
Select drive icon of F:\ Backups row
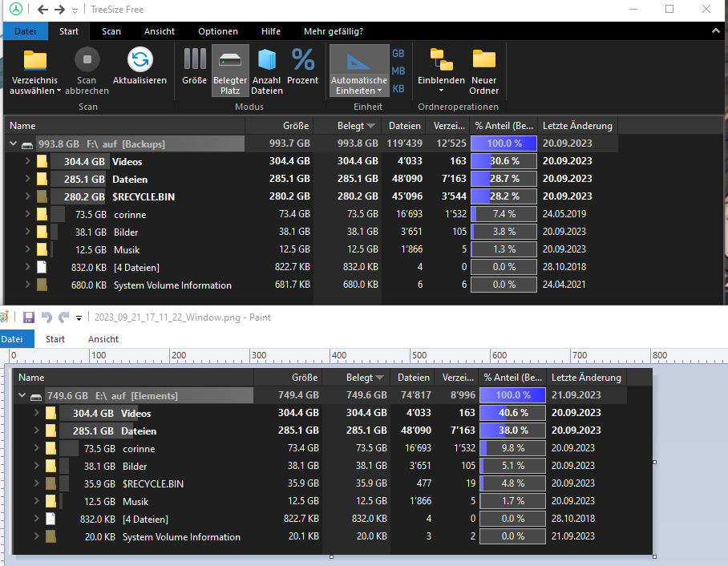[x=27, y=145]
